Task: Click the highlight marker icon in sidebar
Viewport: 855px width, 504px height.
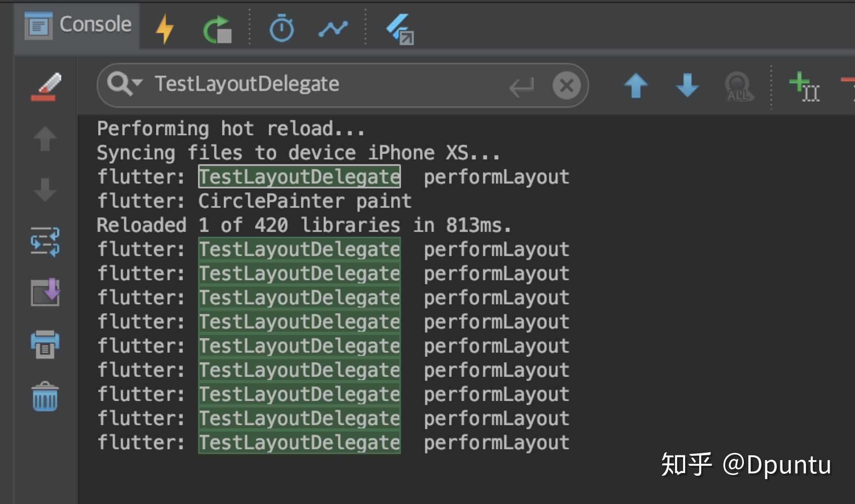Action: point(45,87)
